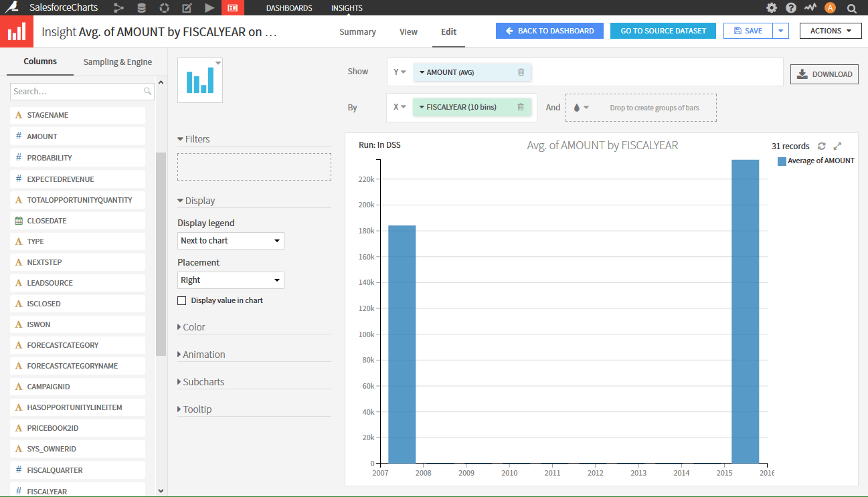Open the global search magnifier icon
Screen dimensions: 868x497
852,7
